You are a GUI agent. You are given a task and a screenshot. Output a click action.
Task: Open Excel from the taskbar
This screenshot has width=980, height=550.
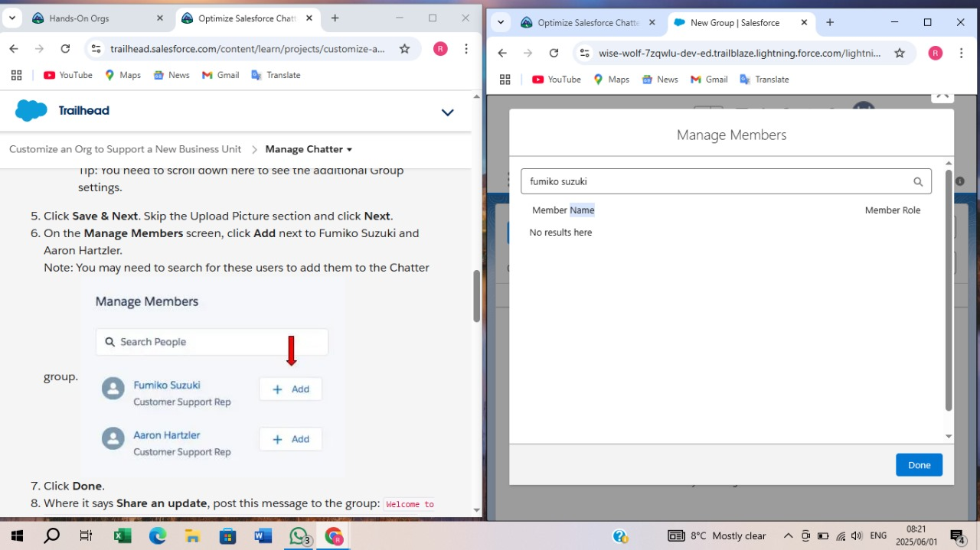coord(122,535)
